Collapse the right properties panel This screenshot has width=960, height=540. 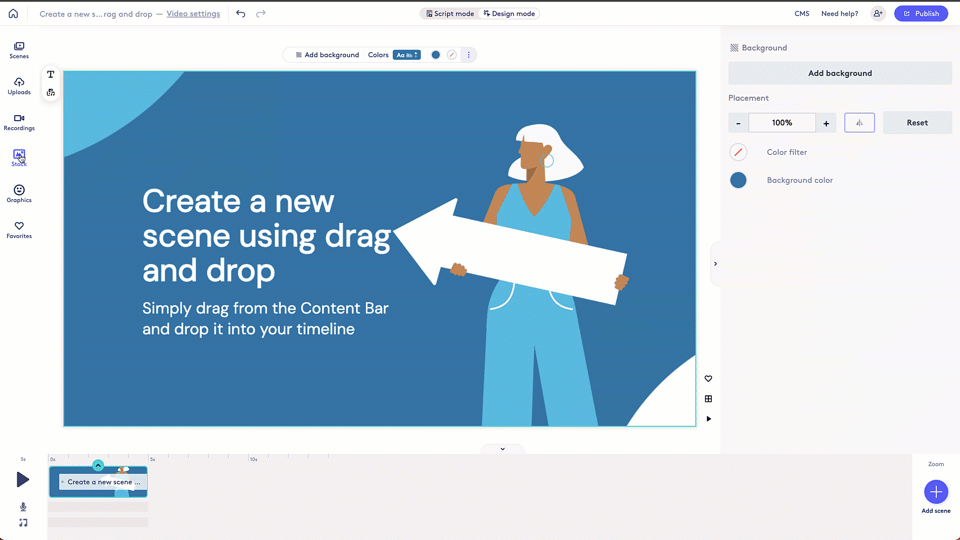point(715,264)
